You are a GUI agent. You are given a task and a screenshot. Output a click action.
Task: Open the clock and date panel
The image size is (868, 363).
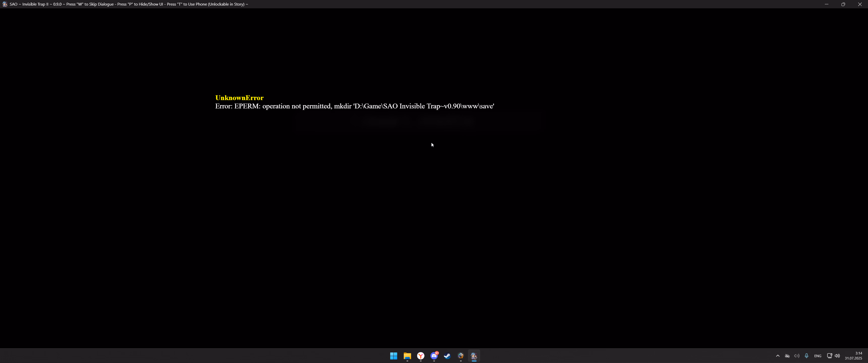click(x=854, y=356)
